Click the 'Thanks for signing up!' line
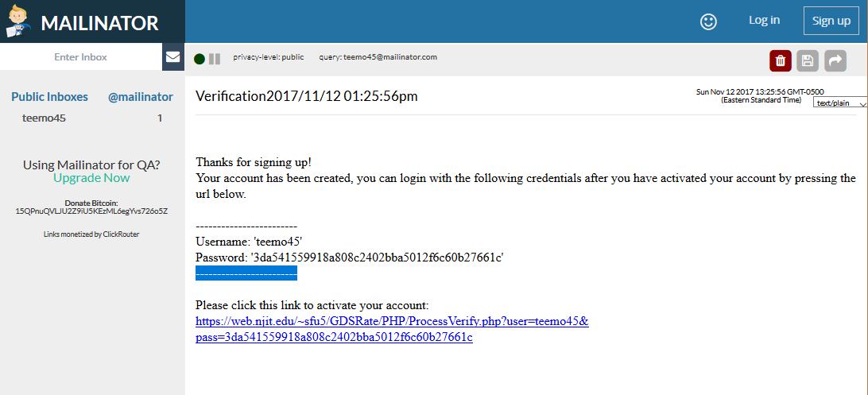 (x=254, y=163)
